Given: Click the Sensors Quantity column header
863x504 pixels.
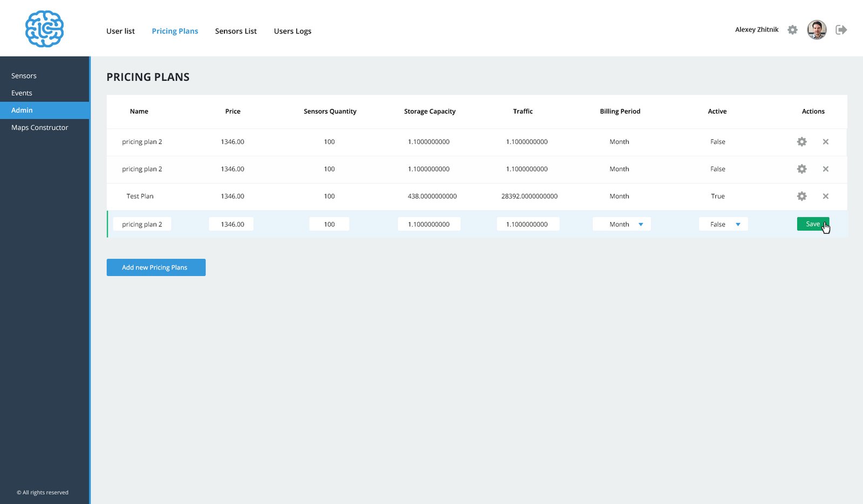Looking at the screenshot, I should (330, 112).
